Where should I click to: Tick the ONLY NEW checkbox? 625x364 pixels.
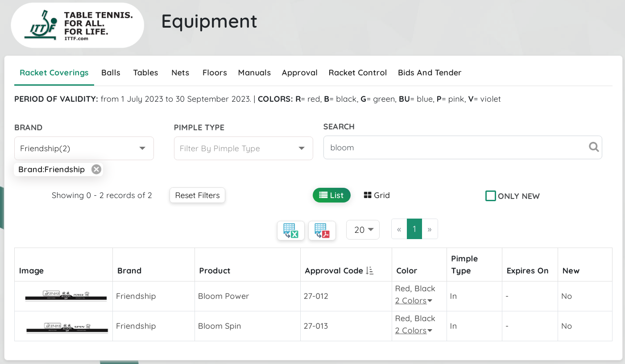click(x=490, y=196)
